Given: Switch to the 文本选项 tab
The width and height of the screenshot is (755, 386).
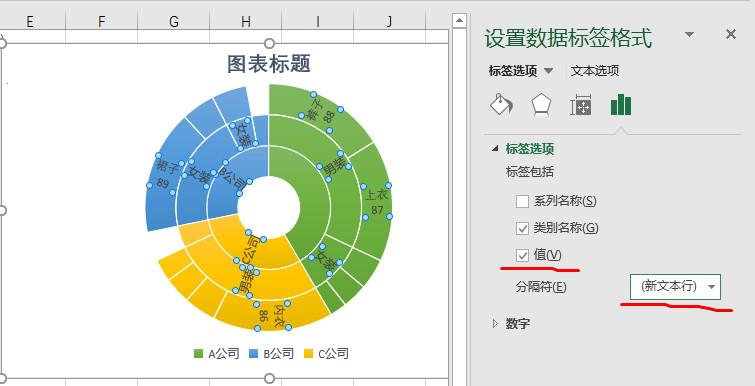Looking at the screenshot, I should 595,71.
